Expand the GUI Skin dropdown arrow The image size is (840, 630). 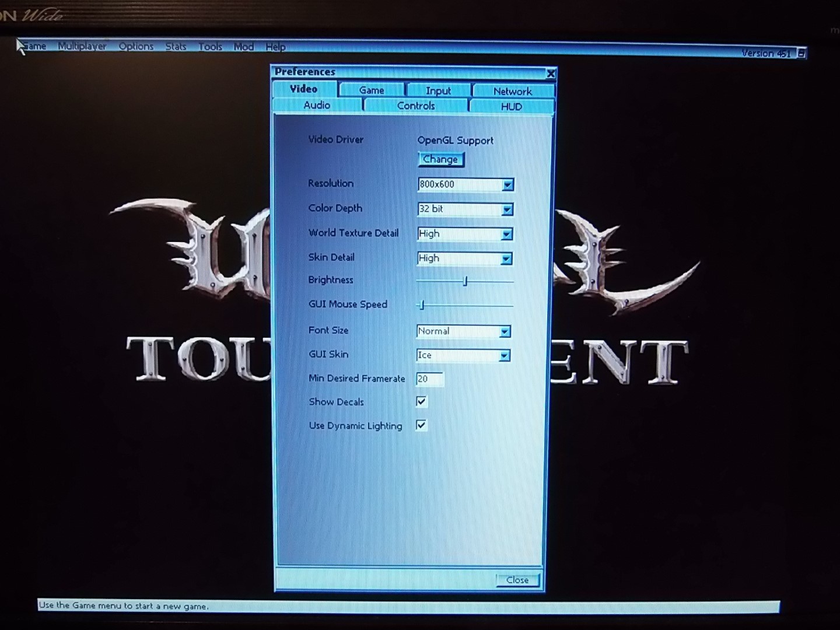click(x=504, y=355)
